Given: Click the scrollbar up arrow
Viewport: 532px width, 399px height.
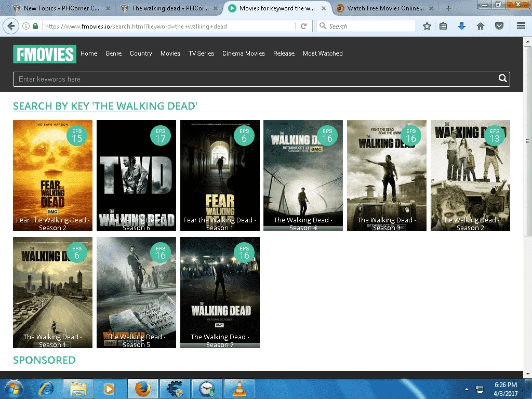Looking at the screenshot, I should [x=527, y=41].
